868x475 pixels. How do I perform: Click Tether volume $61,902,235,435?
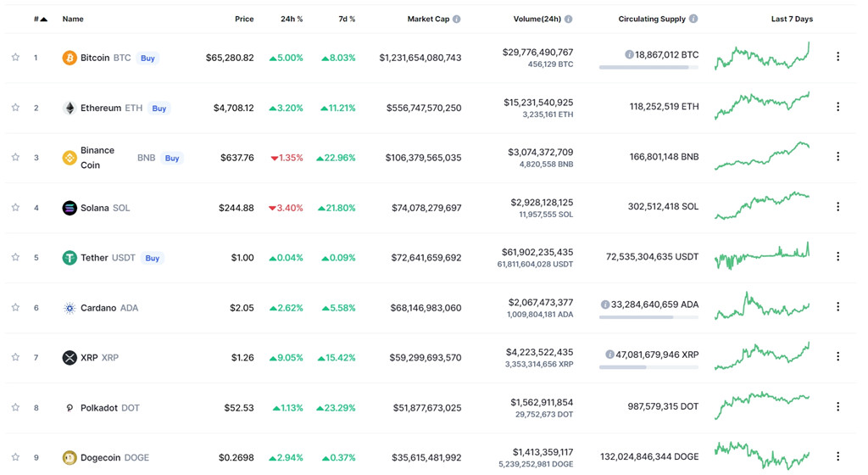(537, 252)
